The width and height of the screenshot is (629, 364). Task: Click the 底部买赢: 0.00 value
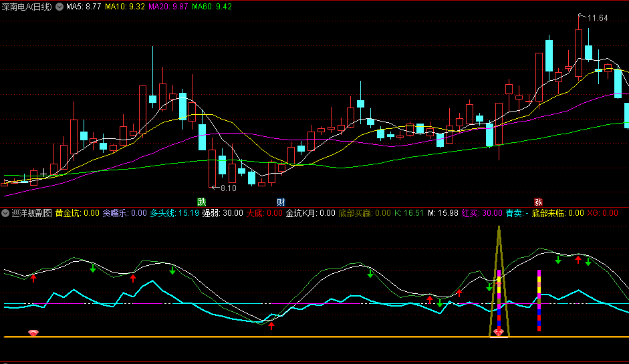[365, 213]
